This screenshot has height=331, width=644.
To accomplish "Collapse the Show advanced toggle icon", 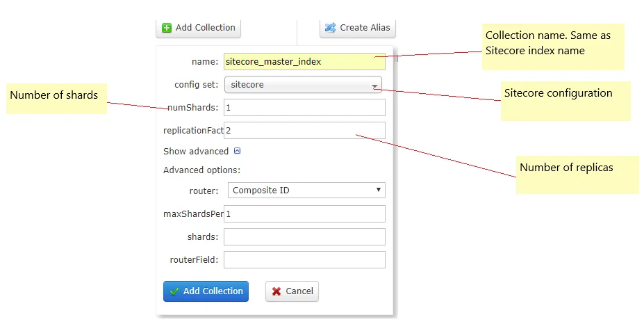I will click(237, 151).
